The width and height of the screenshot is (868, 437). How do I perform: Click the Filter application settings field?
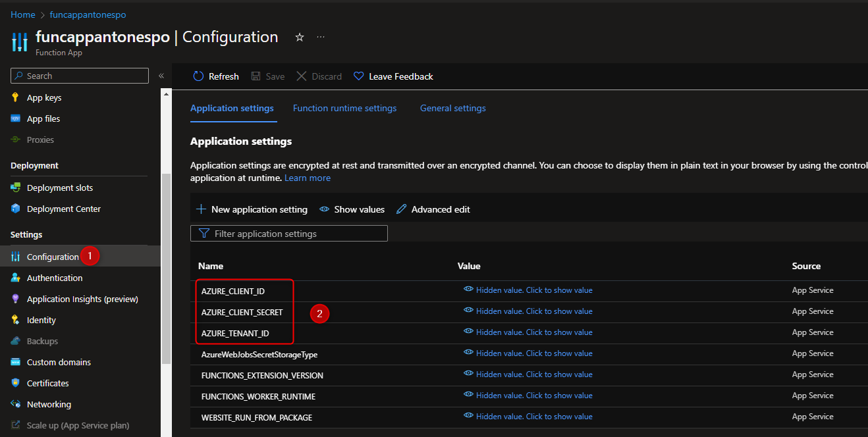[x=288, y=233]
